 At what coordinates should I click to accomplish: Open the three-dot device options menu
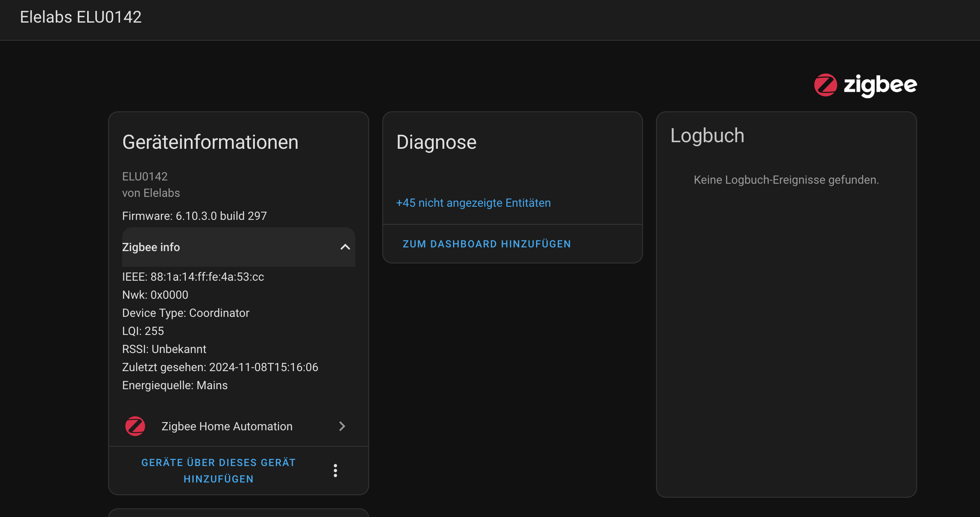click(x=335, y=471)
